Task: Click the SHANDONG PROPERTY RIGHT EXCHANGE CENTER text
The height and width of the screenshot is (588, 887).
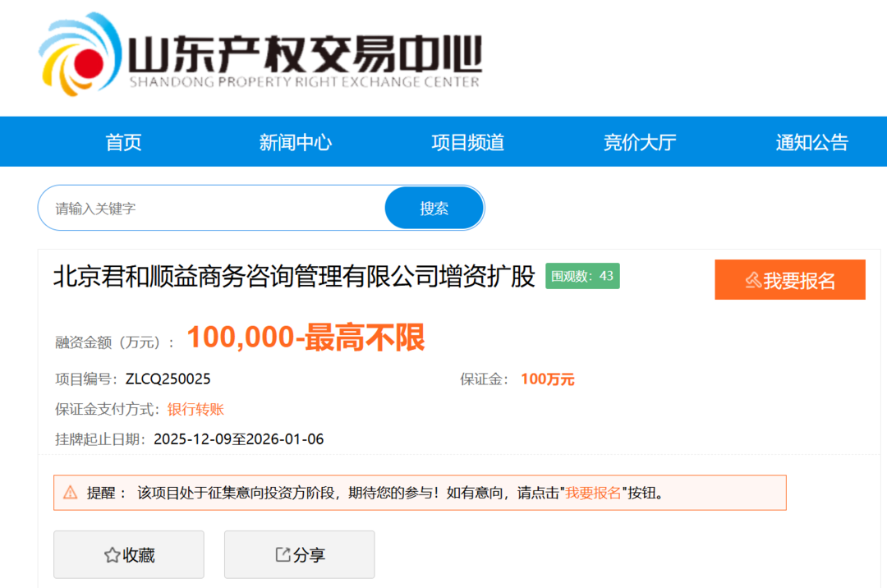Action: tap(304, 82)
